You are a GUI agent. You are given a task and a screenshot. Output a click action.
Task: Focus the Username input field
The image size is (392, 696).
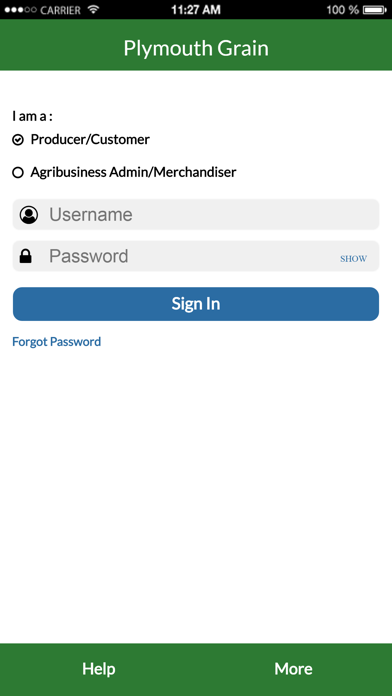click(196, 215)
